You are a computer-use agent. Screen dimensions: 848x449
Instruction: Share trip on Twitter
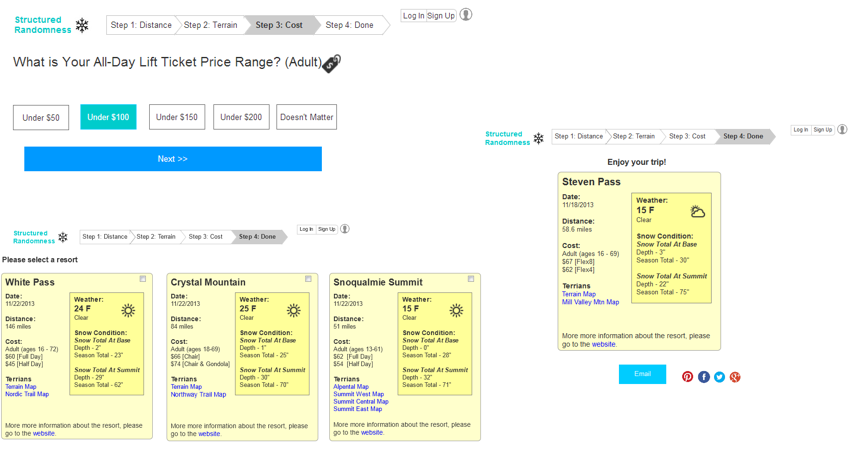click(x=719, y=377)
